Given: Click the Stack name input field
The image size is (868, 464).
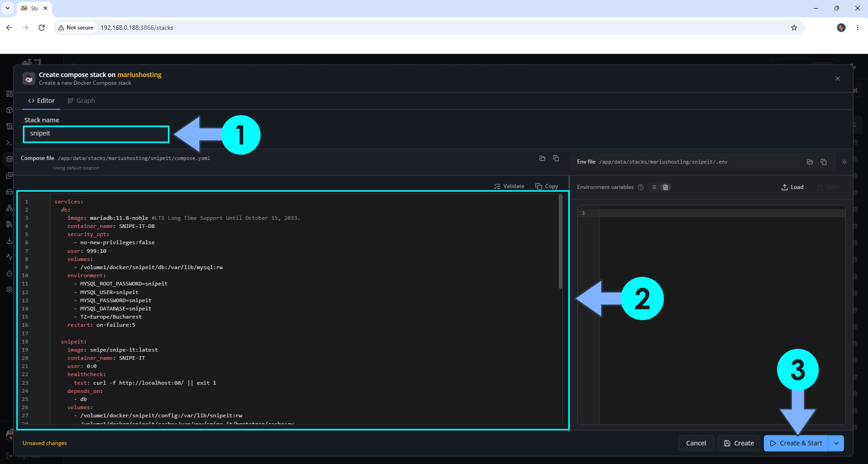Looking at the screenshot, I should [x=96, y=134].
